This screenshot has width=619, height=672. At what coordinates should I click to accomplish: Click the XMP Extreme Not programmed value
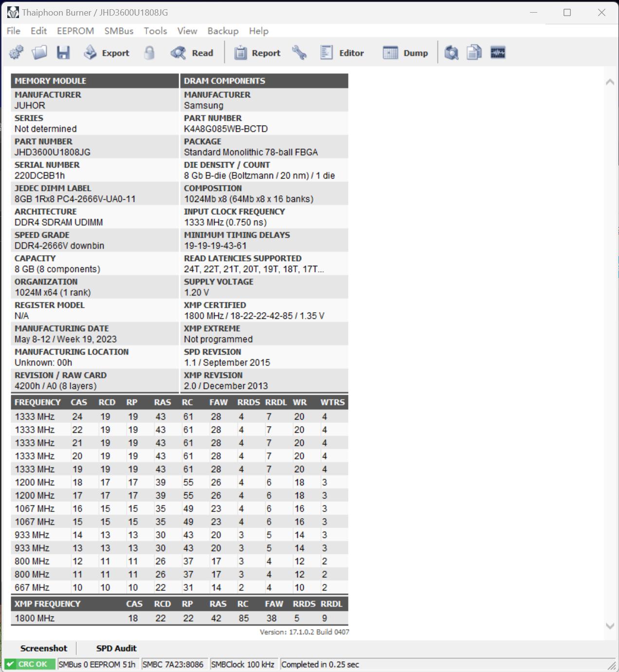pos(218,339)
